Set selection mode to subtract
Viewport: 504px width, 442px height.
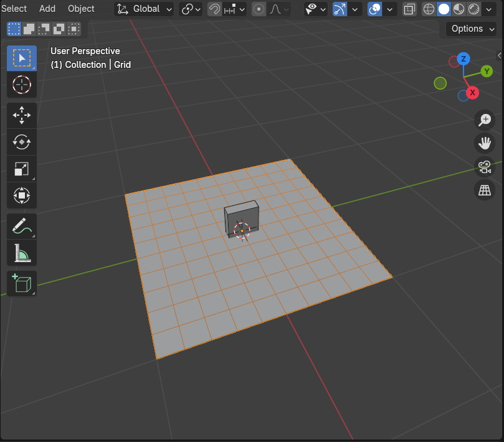coord(44,29)
